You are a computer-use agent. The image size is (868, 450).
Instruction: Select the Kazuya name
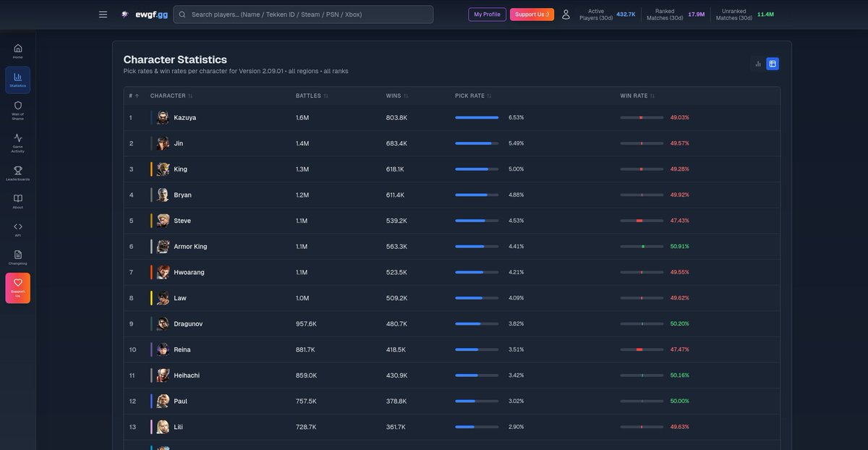[x=184, y=117]
